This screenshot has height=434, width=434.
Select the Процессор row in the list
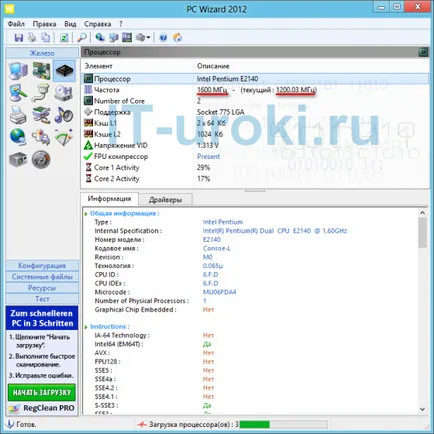coord(255,79)
